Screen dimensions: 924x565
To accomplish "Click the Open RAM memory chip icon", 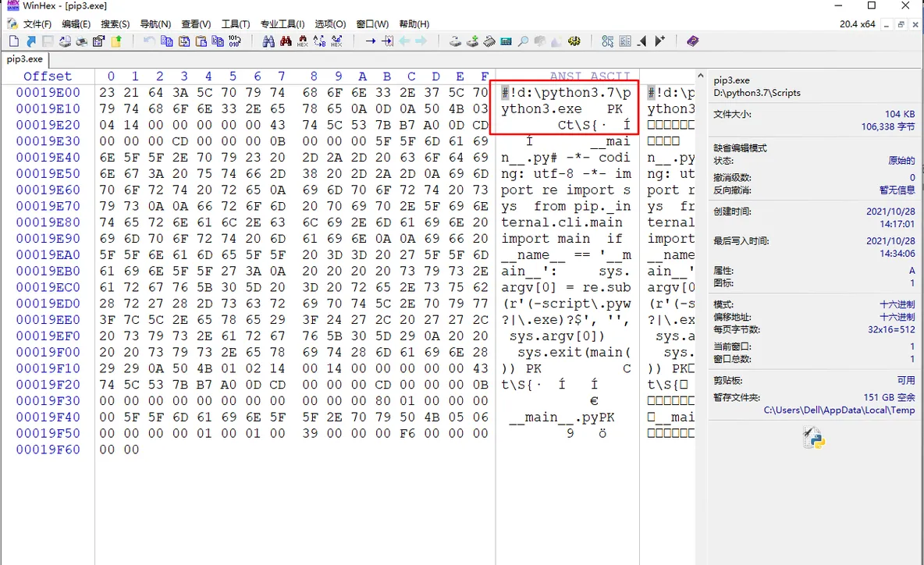I will [489, 41].
